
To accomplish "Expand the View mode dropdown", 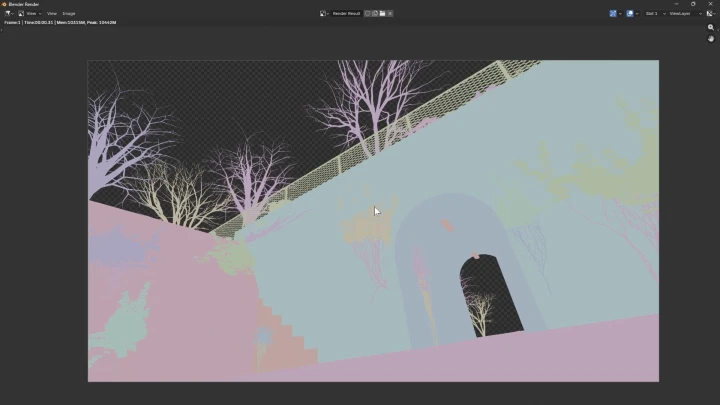I will pos(34,14).
